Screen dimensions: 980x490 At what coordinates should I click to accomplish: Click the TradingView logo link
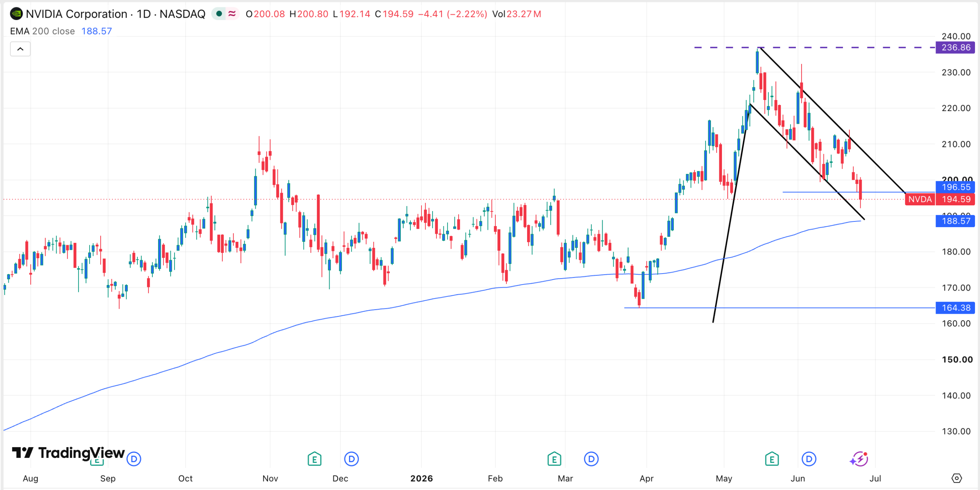click(x=69, y=453)
